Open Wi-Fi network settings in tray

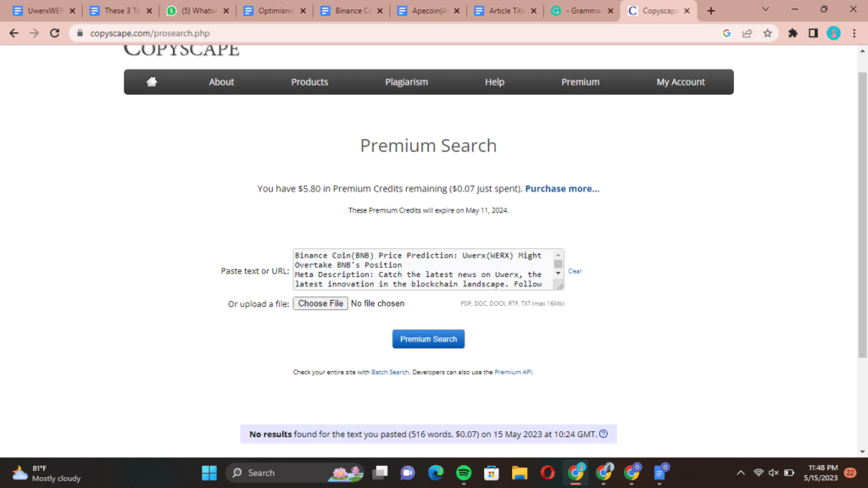(759, 473)
